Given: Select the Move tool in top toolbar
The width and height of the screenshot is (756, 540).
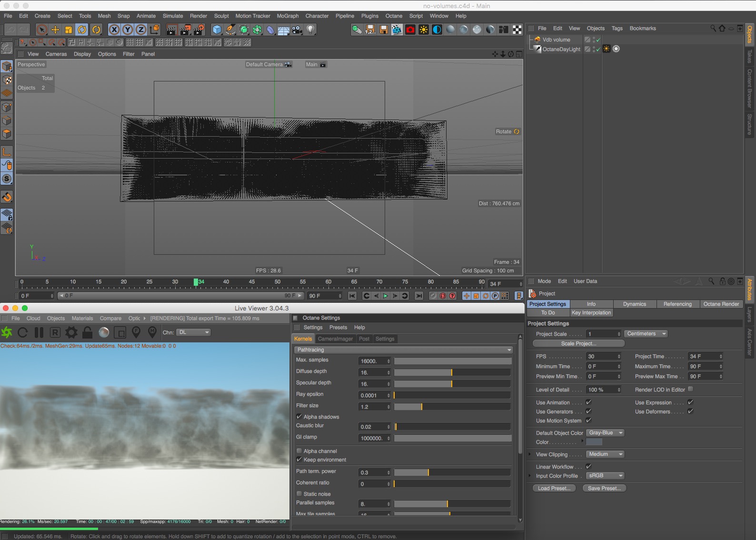Looking at the screenshot, I should 55,30.
